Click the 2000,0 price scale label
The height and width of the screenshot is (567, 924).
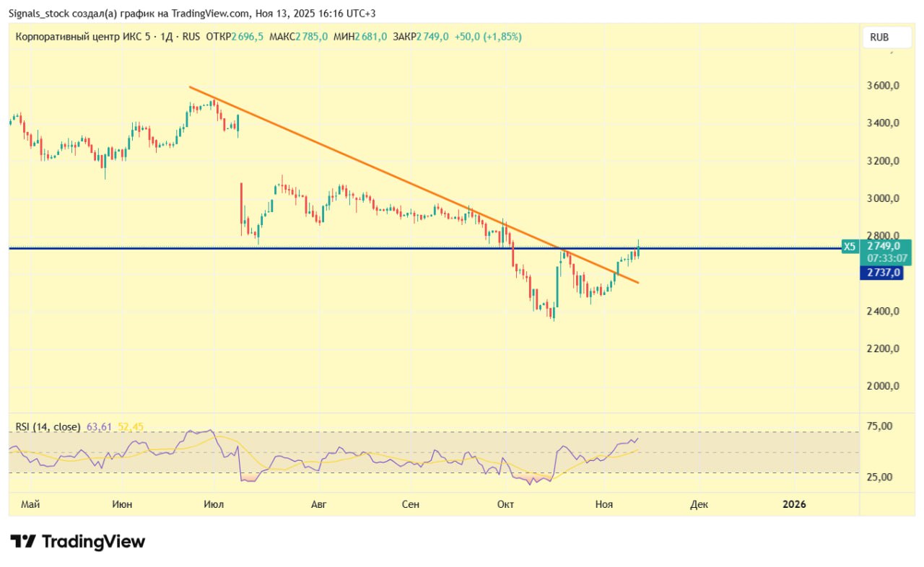883,386
